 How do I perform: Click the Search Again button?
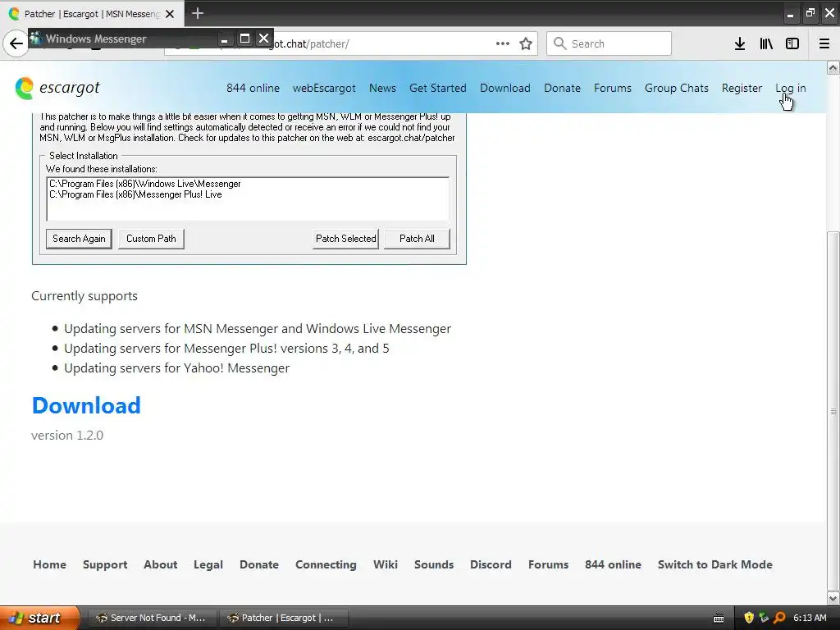point(79,239)
